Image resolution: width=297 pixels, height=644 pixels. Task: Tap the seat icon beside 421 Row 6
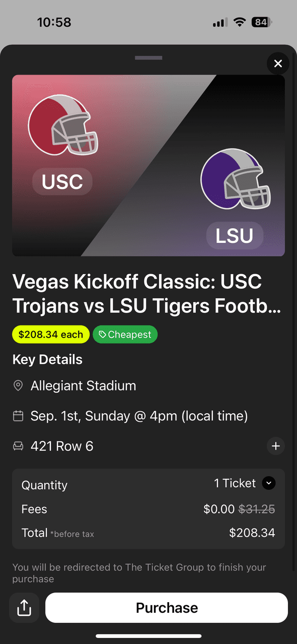(18, 446)
